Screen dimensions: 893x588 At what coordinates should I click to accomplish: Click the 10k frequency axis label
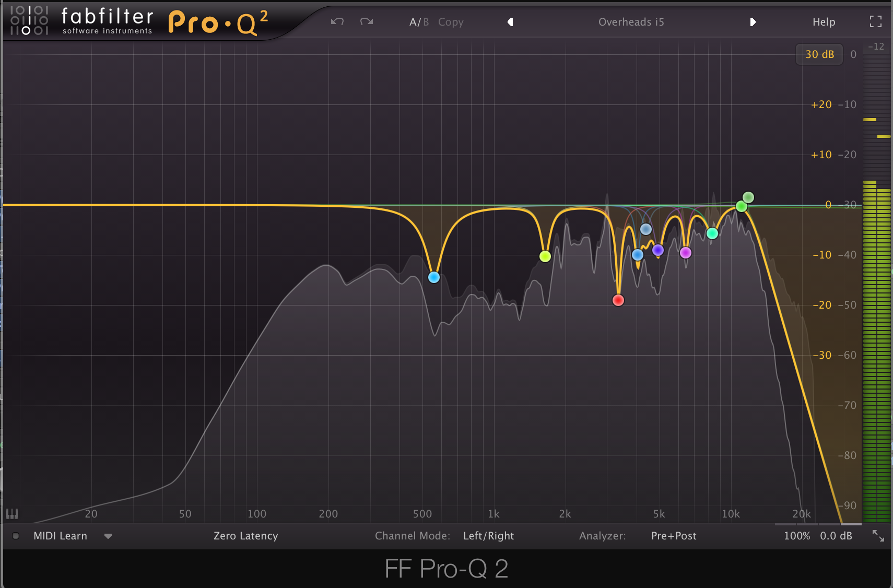tap(731, 514)
